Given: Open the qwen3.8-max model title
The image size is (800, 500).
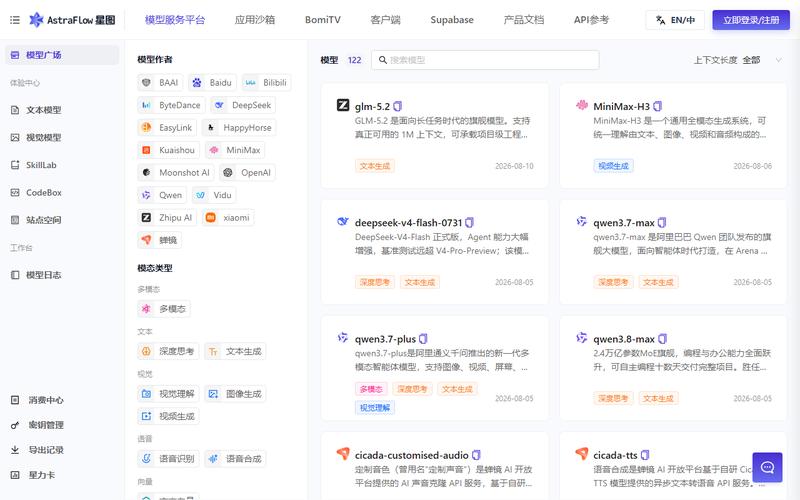Looking at the screenshot, I should pyautogui.click(x=624, y=339).
